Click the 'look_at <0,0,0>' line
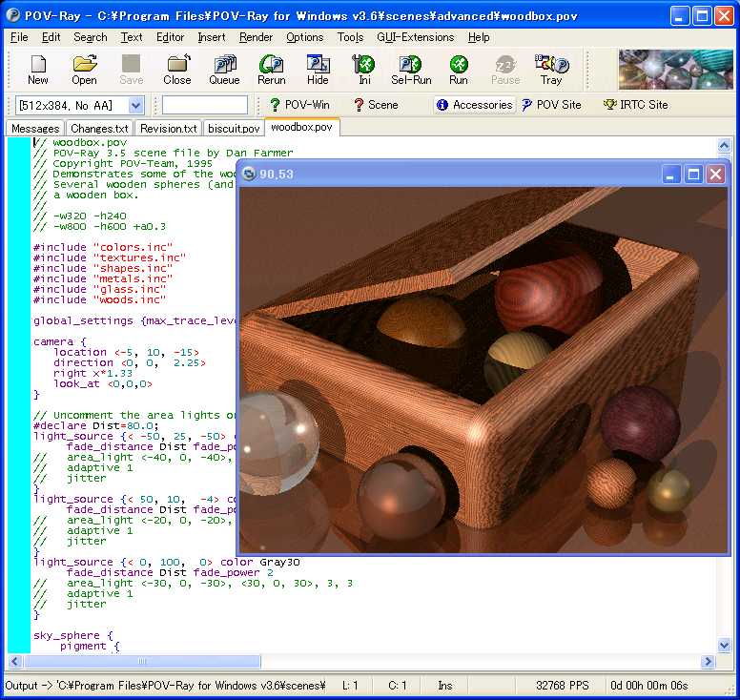This screenshot has width=740, height=700. coord(103,383)
